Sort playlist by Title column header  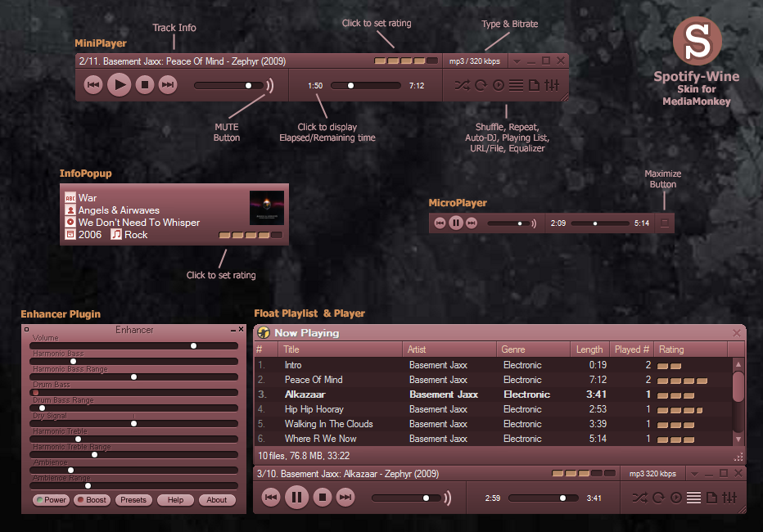pyautogui.click(x=340, y=349)
